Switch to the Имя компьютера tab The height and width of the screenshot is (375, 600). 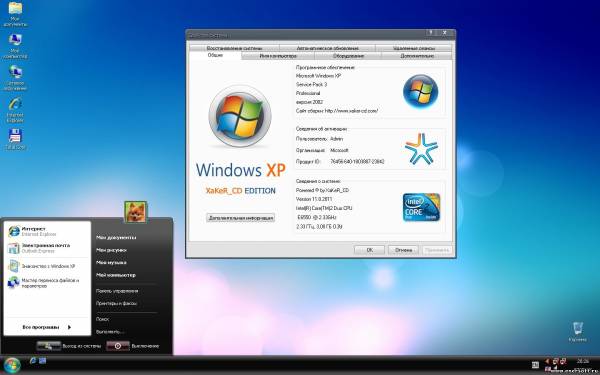pos(278,56)
